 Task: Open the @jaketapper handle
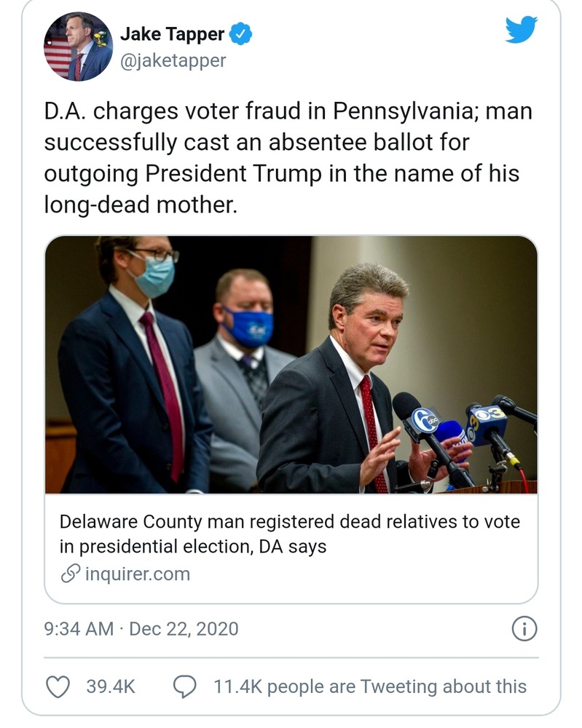coord(173,60)
